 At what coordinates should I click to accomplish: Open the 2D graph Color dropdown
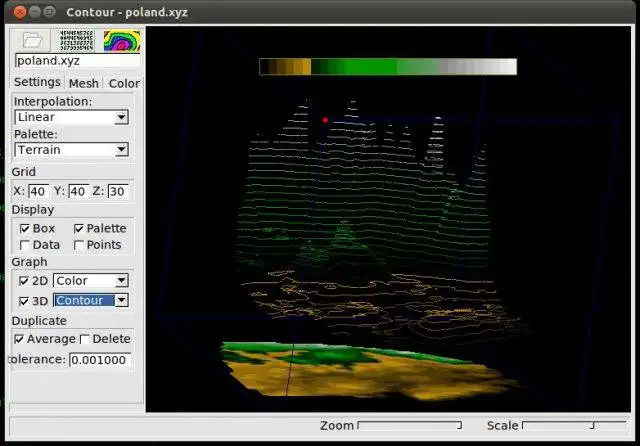pos(91,280)
